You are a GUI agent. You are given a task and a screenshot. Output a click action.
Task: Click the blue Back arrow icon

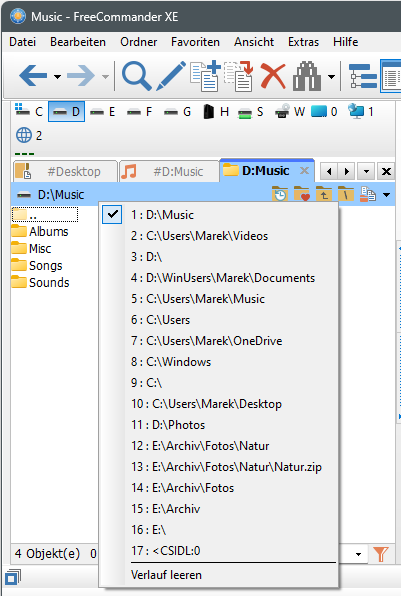tap(33, 76)
